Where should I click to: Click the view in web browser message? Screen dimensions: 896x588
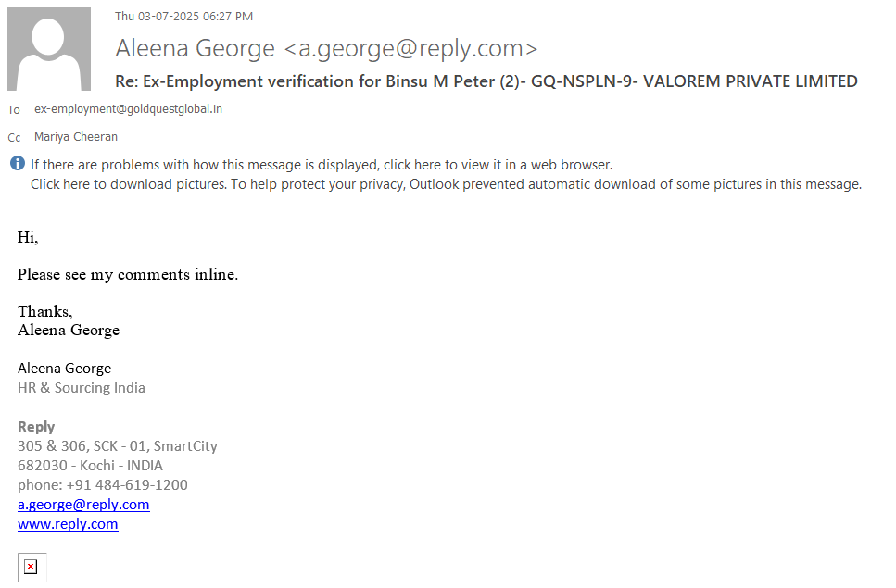point(322,165)
